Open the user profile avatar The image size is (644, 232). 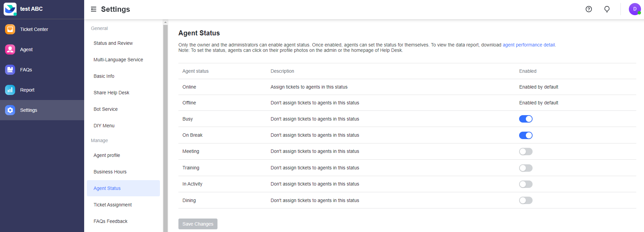click(x=635, y=9)
